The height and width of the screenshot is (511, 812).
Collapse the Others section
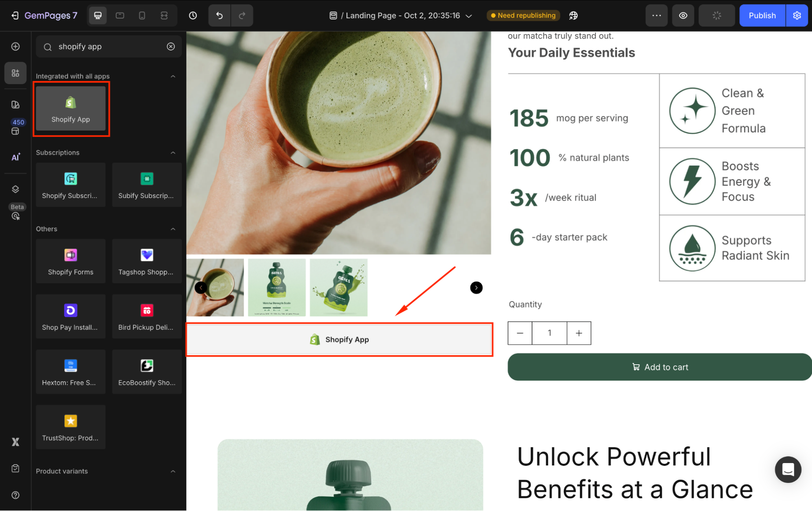(x=173, y=229)
